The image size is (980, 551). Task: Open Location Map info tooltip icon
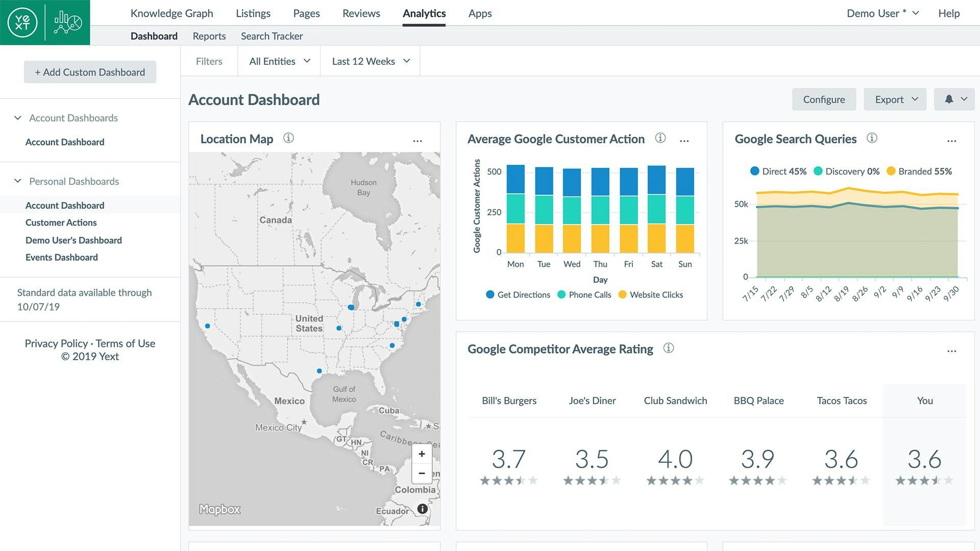(x=288, y=138)
